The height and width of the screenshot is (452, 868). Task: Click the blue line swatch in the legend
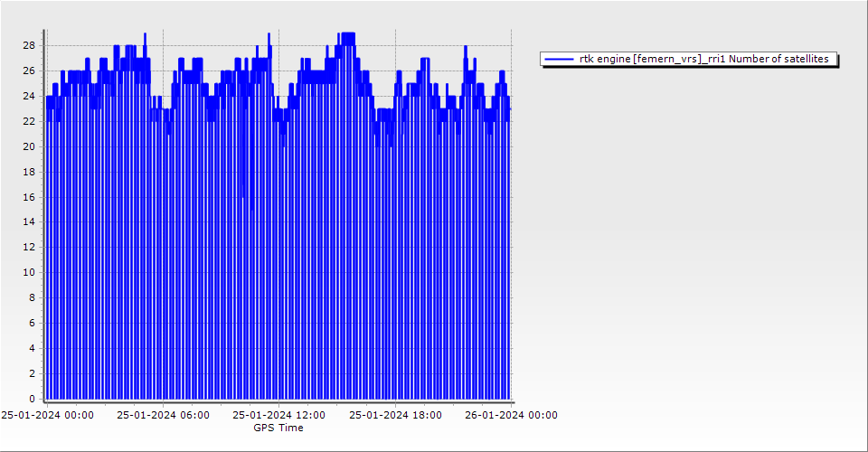(559, 59)
